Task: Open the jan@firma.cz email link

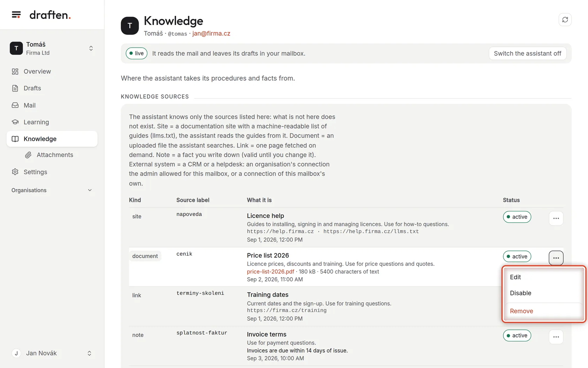Action: pyautogui.click(x=211, y=33)
